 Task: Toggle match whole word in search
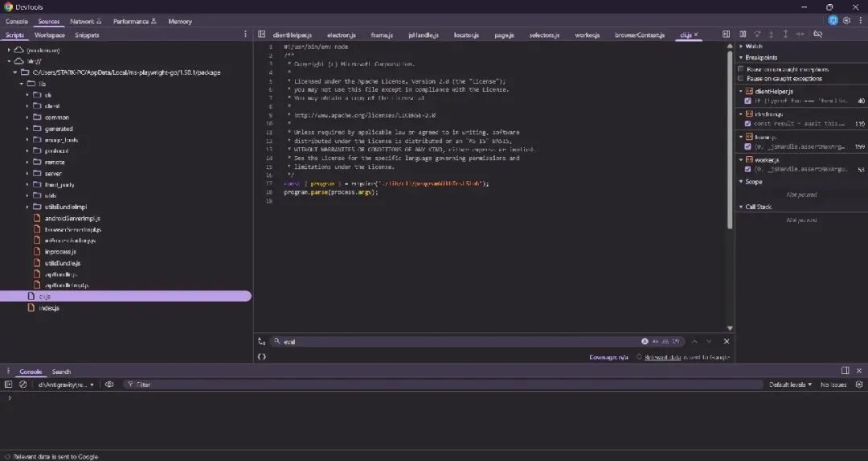(x=665, y=341)
